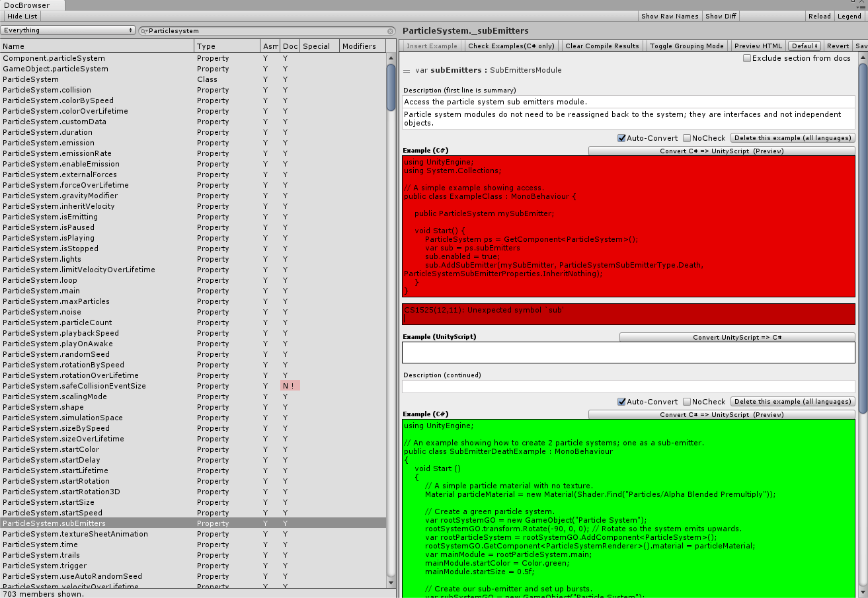The height and width of the screenshot is (598, 868).
Task: Select ParticleSystem.textureSheetAnimation row
Action: click(193, 534)
